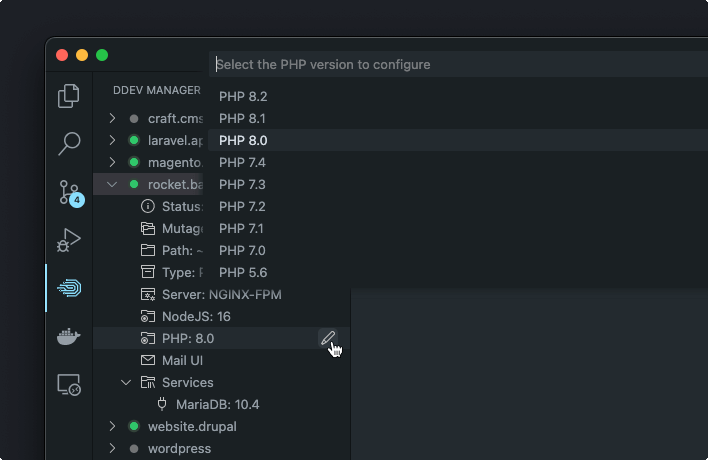
Task: Open the Explorer view in activity bar
Action: (x=69, y=96)
